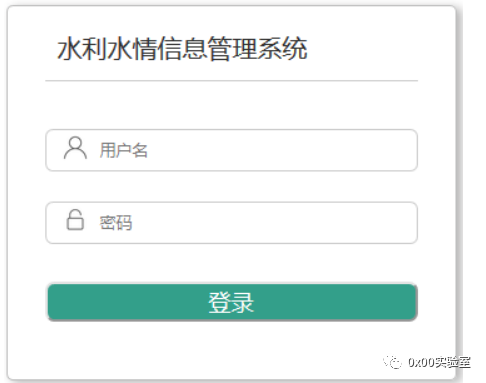The image size is (486, 383).
Task: Select the 用户名 placeholder text
Action: coord(123,150)
